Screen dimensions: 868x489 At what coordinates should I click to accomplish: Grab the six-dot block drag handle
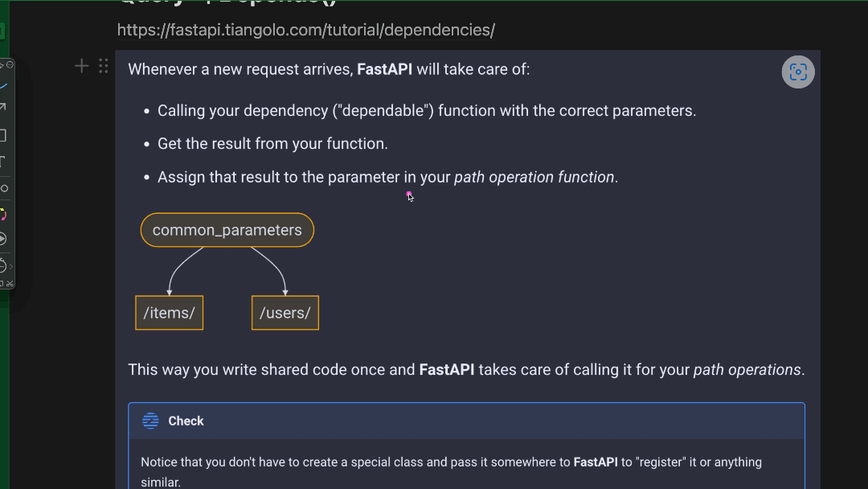(x=103, y=66)
